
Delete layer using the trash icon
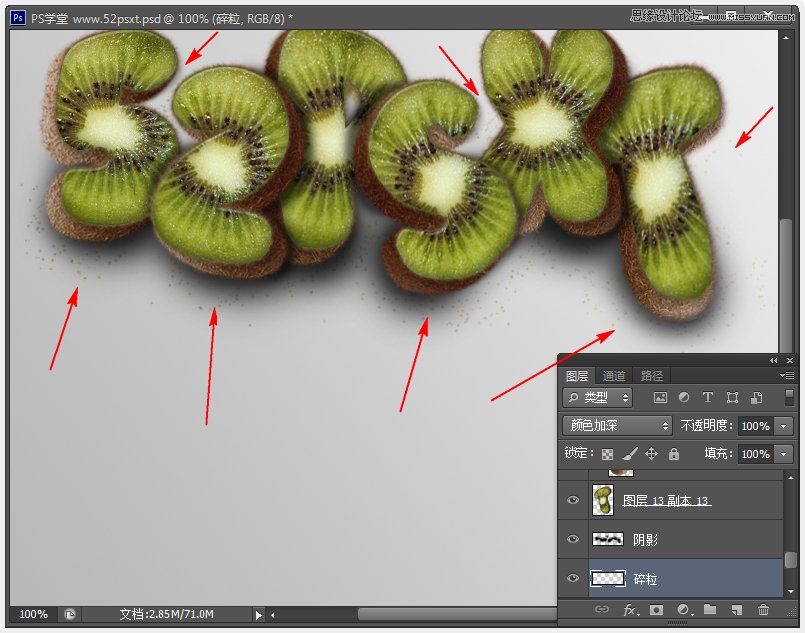coord(763,609)
